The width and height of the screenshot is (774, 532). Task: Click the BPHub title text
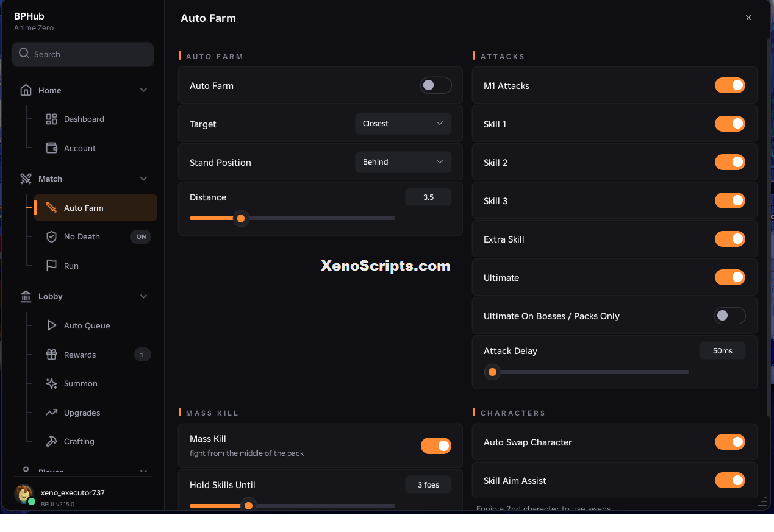pyautogui.click(x=29, y=16)
